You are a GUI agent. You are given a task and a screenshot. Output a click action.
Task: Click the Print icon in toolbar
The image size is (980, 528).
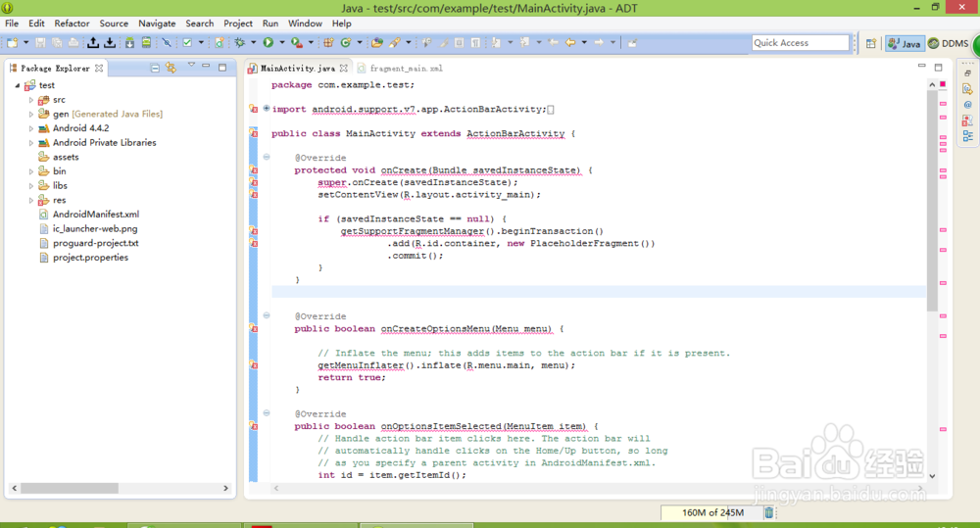pos(73,42)
